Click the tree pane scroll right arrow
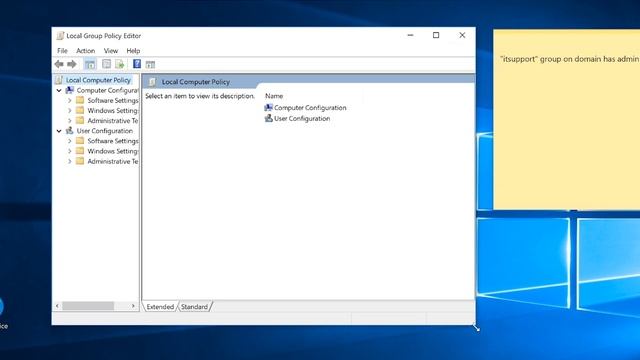The image size is (640, 360). [133, 306]
